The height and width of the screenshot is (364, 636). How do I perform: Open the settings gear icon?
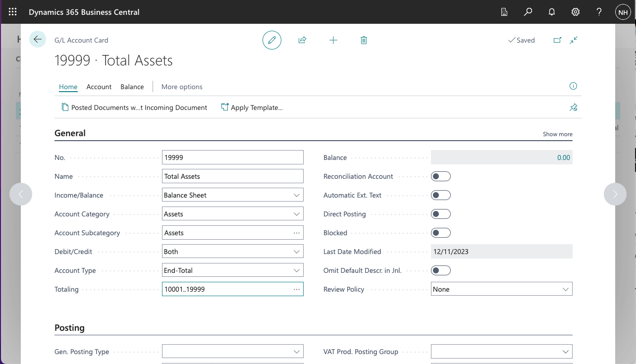coord(576,12)
